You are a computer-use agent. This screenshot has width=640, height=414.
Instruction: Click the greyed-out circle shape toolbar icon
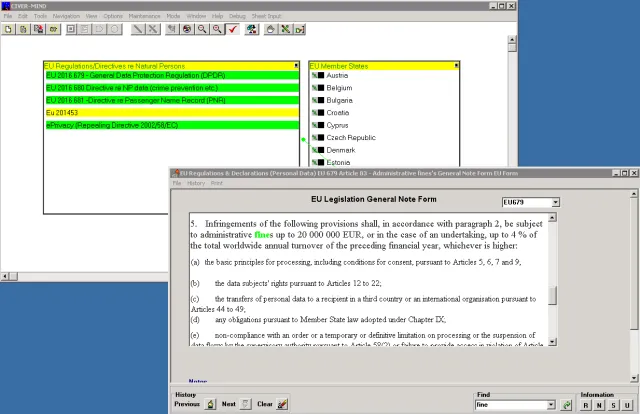(x=115, y=29)
